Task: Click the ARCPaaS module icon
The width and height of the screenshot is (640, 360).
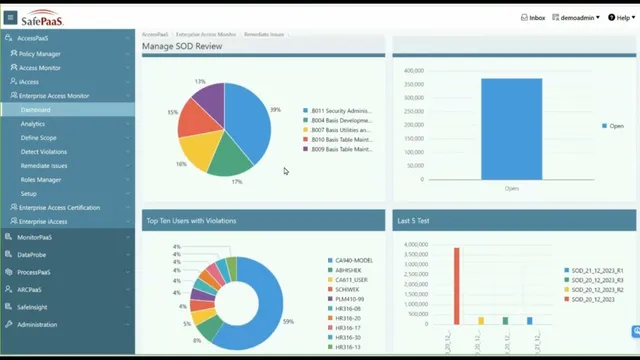Action: [8, 289]
